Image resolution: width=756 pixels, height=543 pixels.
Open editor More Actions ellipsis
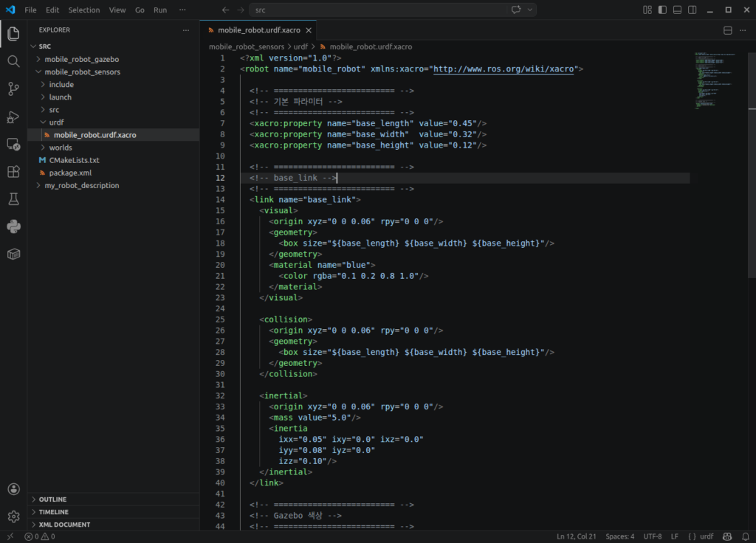(743, 30)
